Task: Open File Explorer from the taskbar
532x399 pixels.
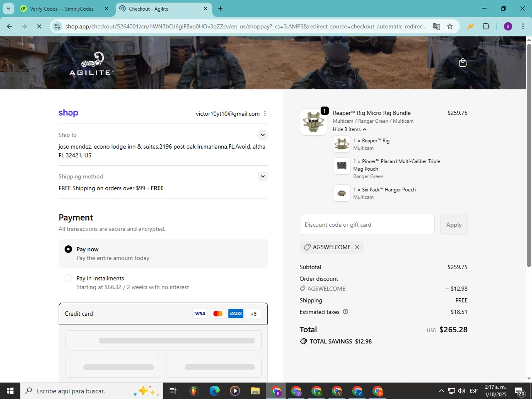Action: coord(255,391)
